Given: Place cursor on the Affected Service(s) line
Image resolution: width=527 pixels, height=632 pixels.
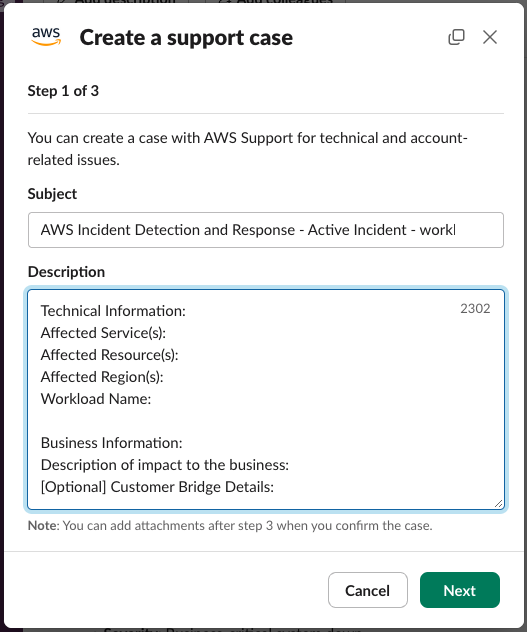Looking at the screenshot, I should (103, 333).
